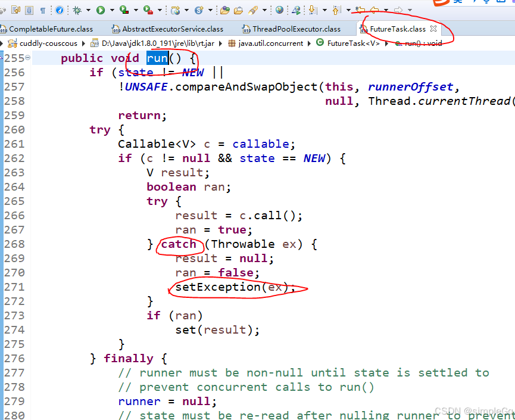Open the Back history dropdown arrow
This screenshot has width=515, height=420.
coord(386,10)
